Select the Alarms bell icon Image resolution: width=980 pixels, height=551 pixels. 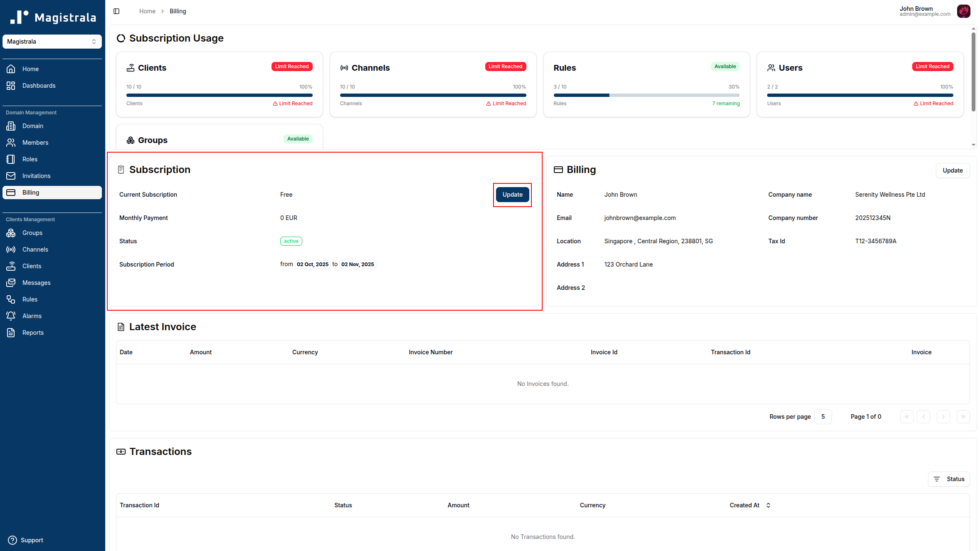point(11,316)
